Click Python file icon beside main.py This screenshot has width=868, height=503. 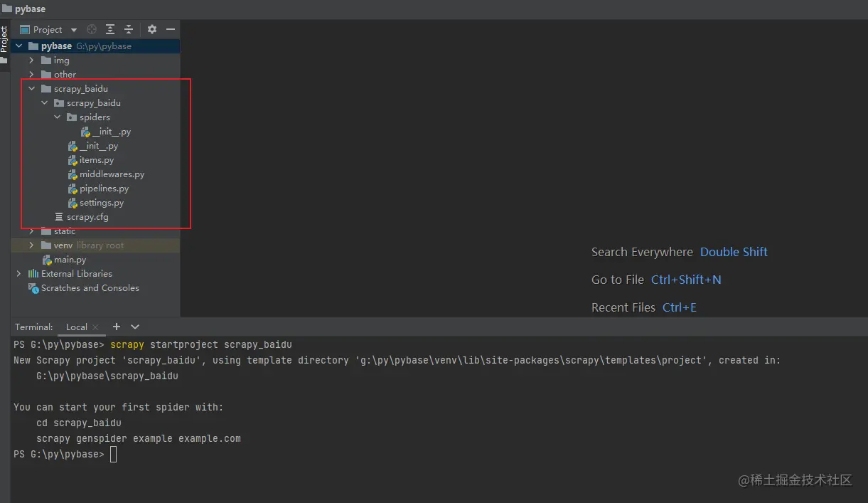[47, 260]
